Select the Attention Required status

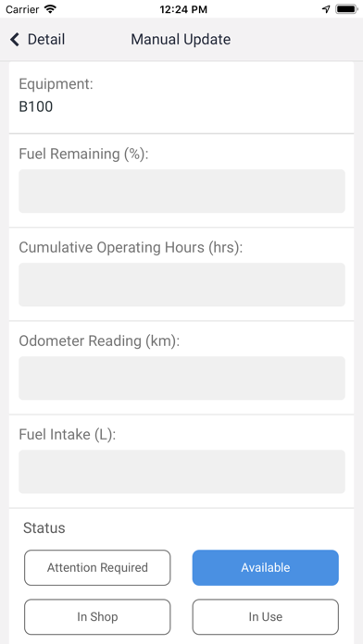coord(97,567)
